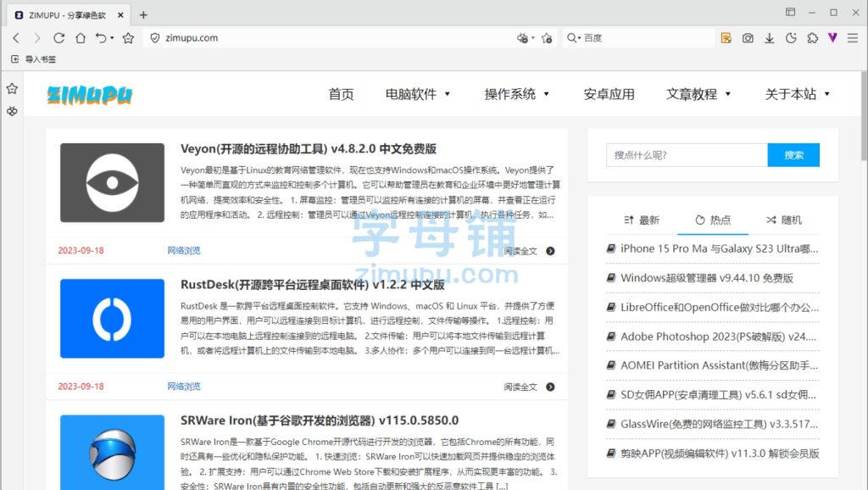Click 导入书签 in bookmarks bar

pos(34,58)
